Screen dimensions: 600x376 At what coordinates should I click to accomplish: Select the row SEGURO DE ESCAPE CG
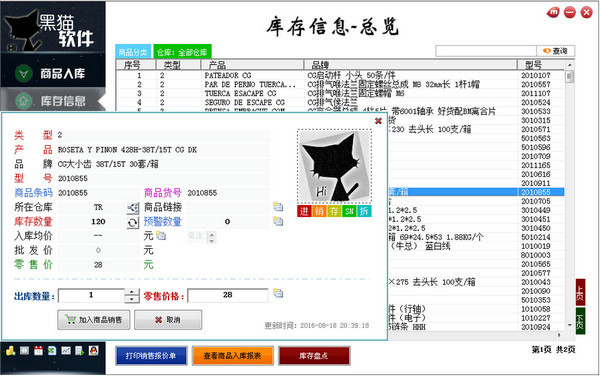(341, 103)
